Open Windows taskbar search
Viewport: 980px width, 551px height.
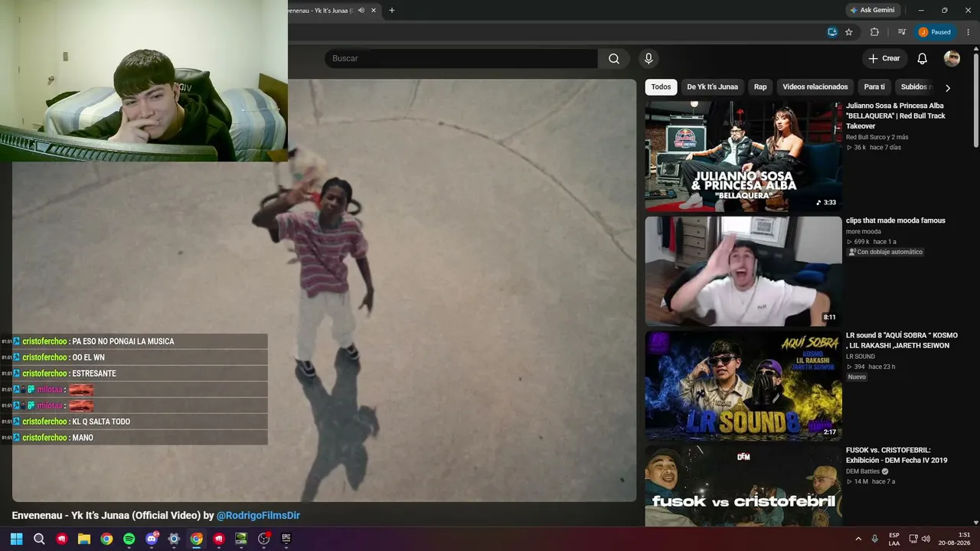[x=39, y=539]
